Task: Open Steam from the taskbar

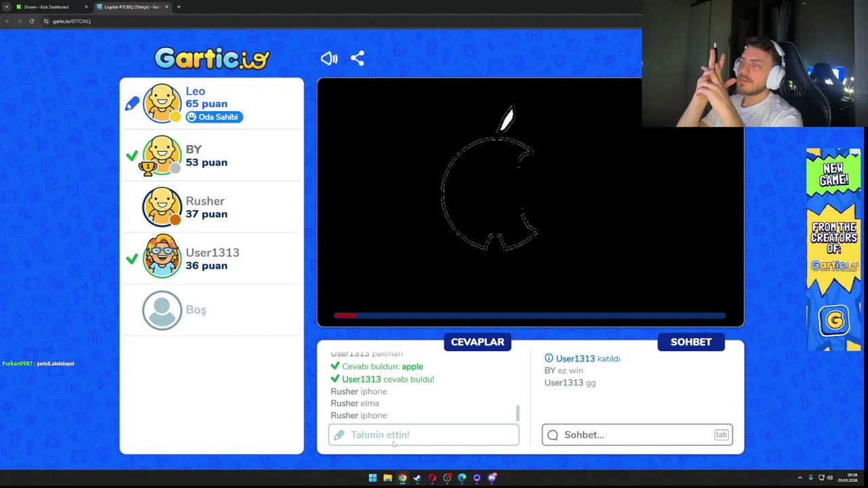Action: 417,478
